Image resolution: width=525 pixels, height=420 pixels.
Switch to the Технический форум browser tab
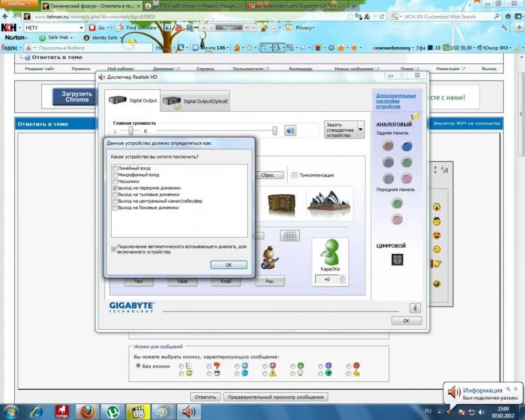92,6
